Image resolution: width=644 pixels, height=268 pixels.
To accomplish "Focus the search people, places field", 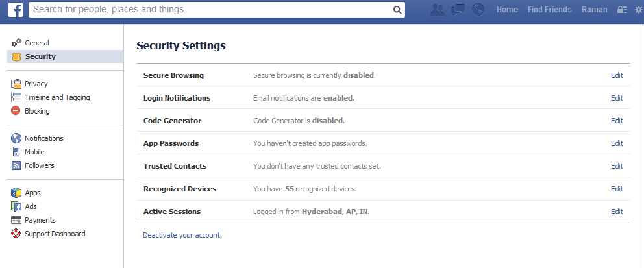I will (x=210, y=10).
